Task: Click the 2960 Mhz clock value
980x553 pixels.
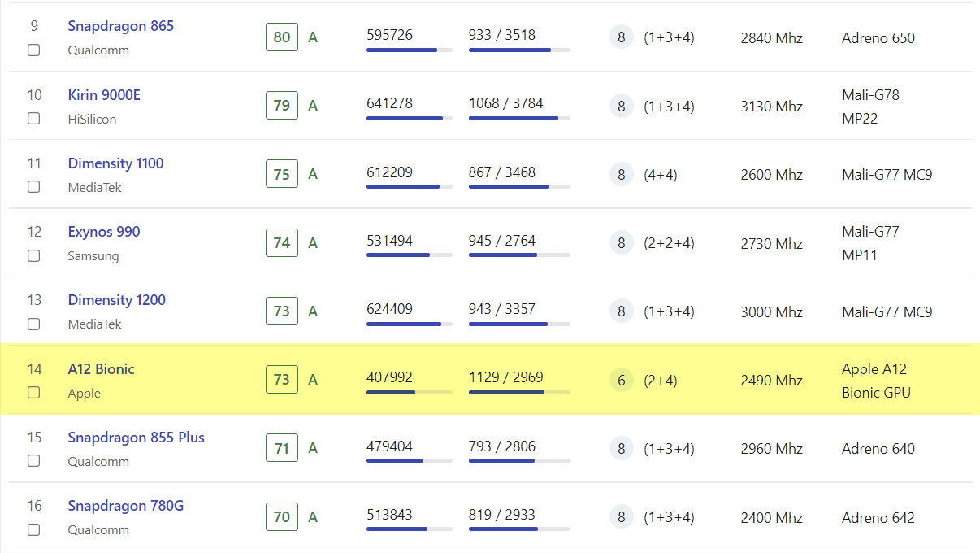Action: point(772,449)
